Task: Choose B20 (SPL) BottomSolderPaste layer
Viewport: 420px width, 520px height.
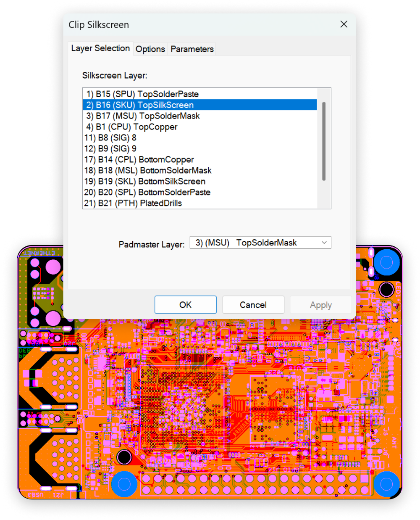Action: 147,193
